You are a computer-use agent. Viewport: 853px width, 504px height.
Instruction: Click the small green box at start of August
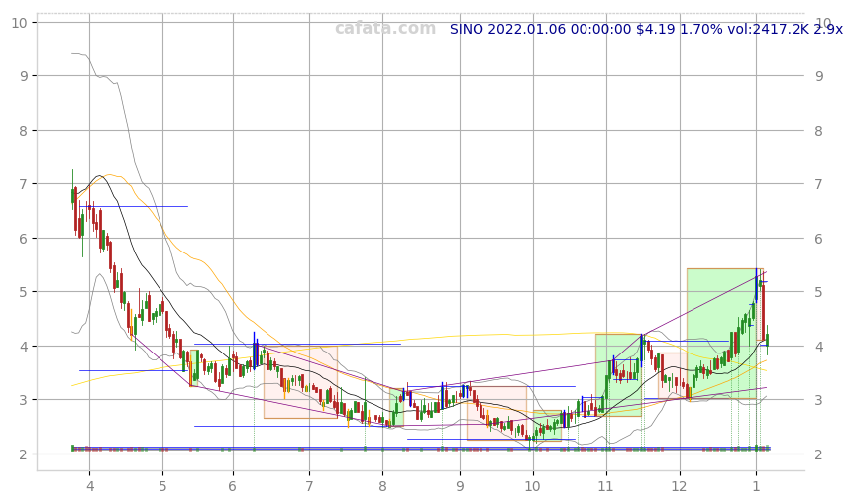click(x=396, y=407)
